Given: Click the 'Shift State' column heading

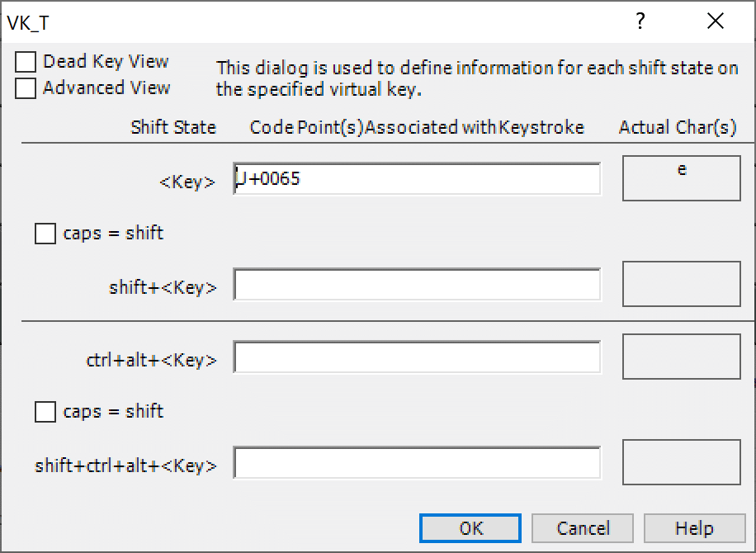Looking at the screenshot, I should pyautogui.click(x=173, y=127).
